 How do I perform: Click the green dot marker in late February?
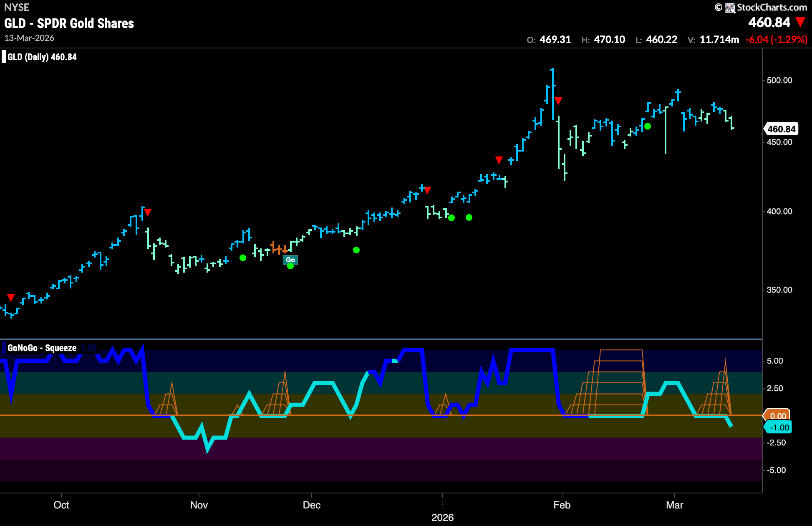[x=648, y=126]
